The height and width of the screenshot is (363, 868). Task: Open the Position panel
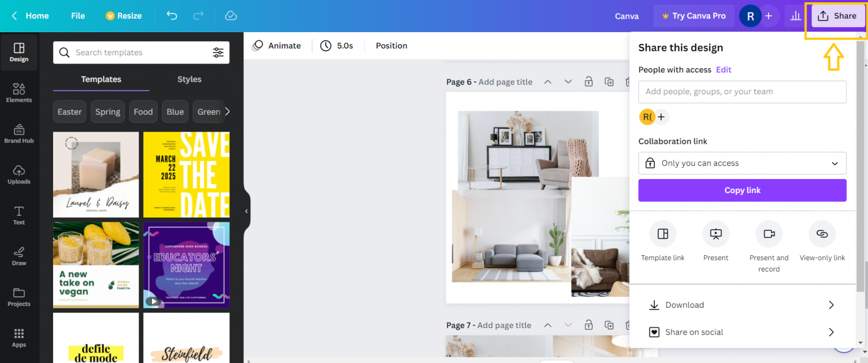click(x=392, y=46)
